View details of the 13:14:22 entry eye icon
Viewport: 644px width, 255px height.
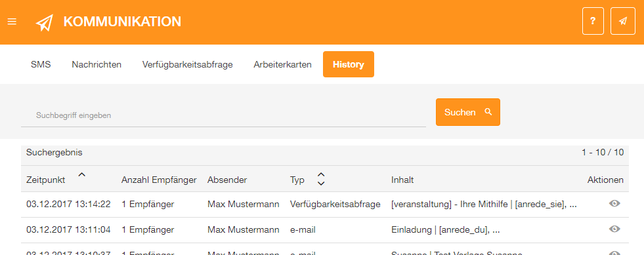(614, 203)
